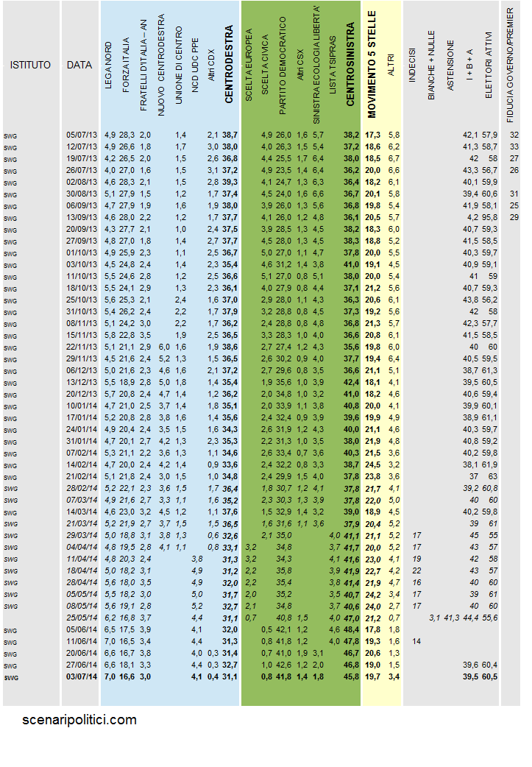The width and height of the screenshot is (532, 767).
Task: Select Scelta Europea value 3,2 on 04/04/14
Action: pos(251,547)
